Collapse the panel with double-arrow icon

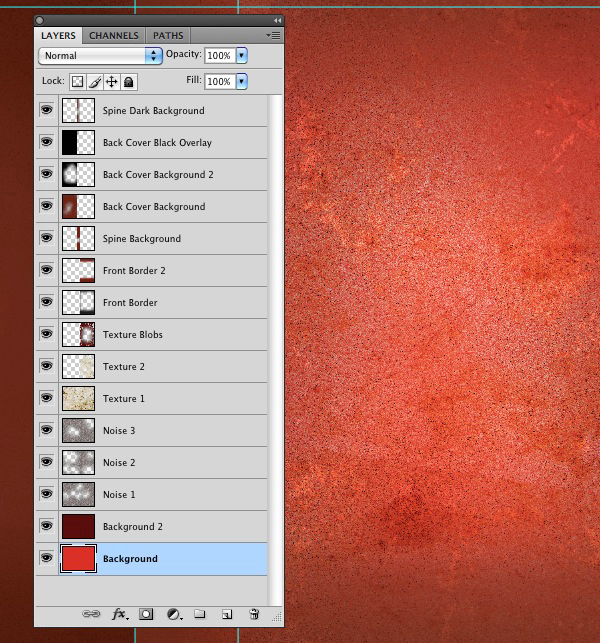coord(278,20)
